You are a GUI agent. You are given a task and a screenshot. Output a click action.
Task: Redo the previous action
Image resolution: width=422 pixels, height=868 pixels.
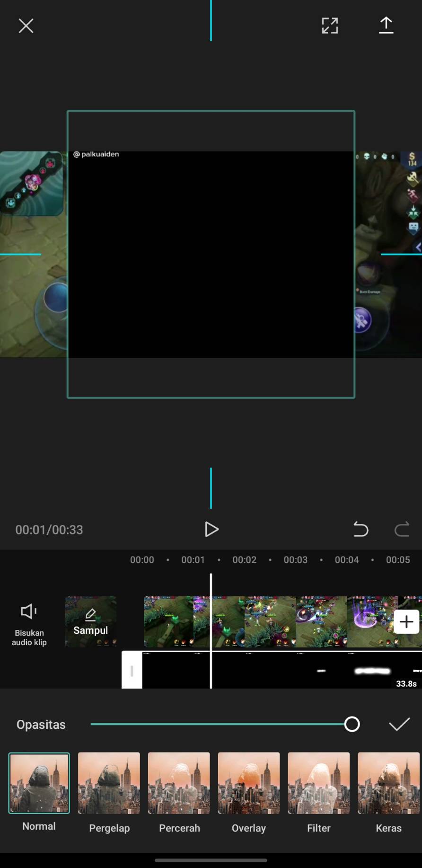coord(402,529)
